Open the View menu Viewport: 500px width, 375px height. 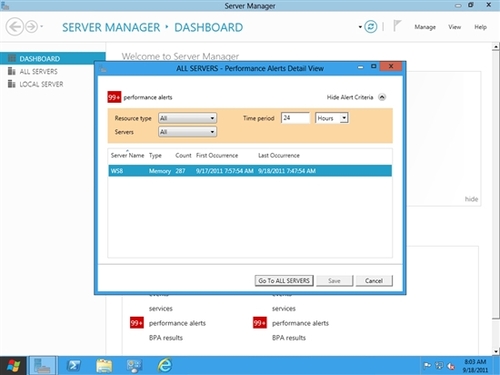pos(454,27)
